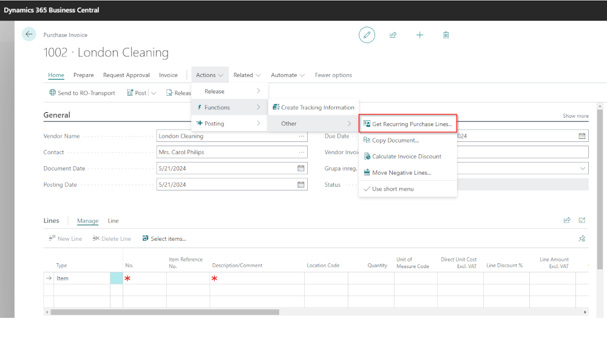Open Contact lookup ellipsis
607x364 pixels.
click(x=302, y=152)
